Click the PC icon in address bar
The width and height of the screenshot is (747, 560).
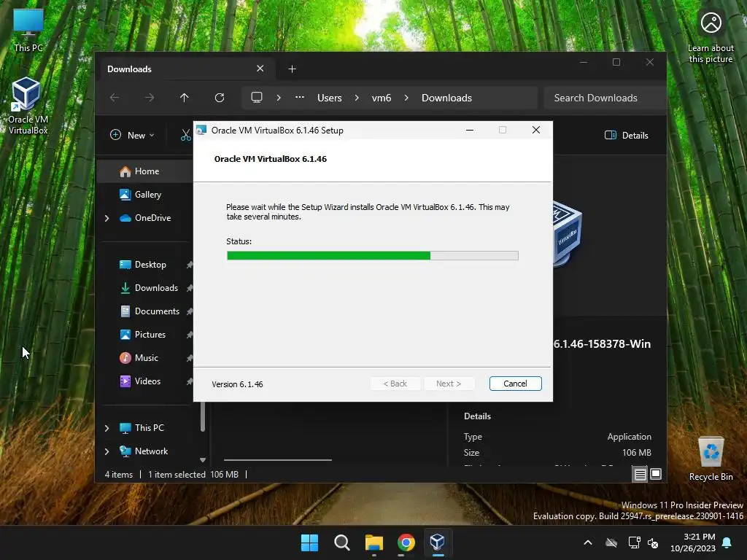click(257, 98)
